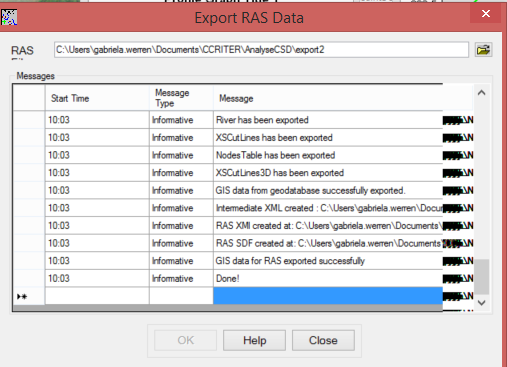Click the scroll up arrow in Messages
This screenshot has width=507, height=367.
pyautogui.click(x=481, y=93)
